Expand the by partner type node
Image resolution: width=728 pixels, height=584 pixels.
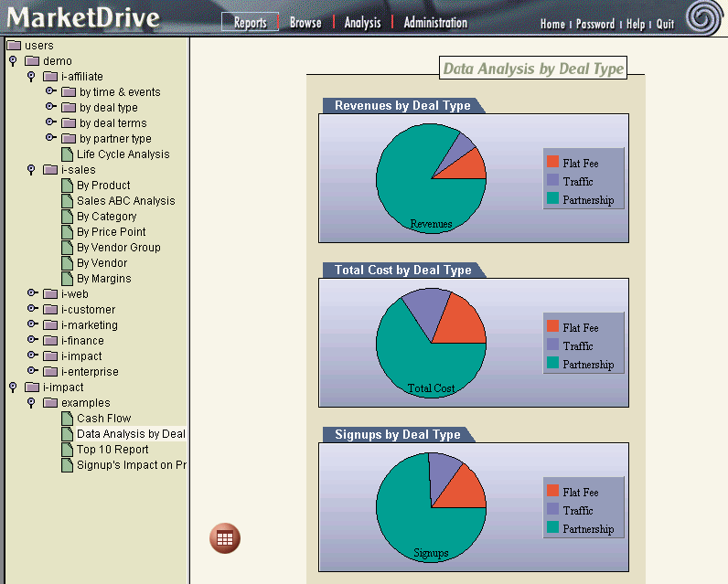pyautogui.click(x=50, y=138)
